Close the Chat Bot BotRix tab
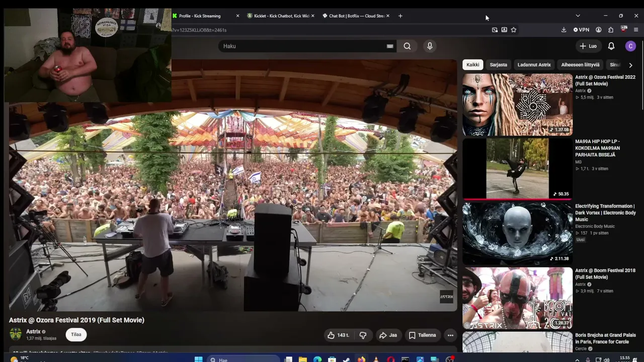The height and width of the screenshot is (362, 644). click(388, 16)
